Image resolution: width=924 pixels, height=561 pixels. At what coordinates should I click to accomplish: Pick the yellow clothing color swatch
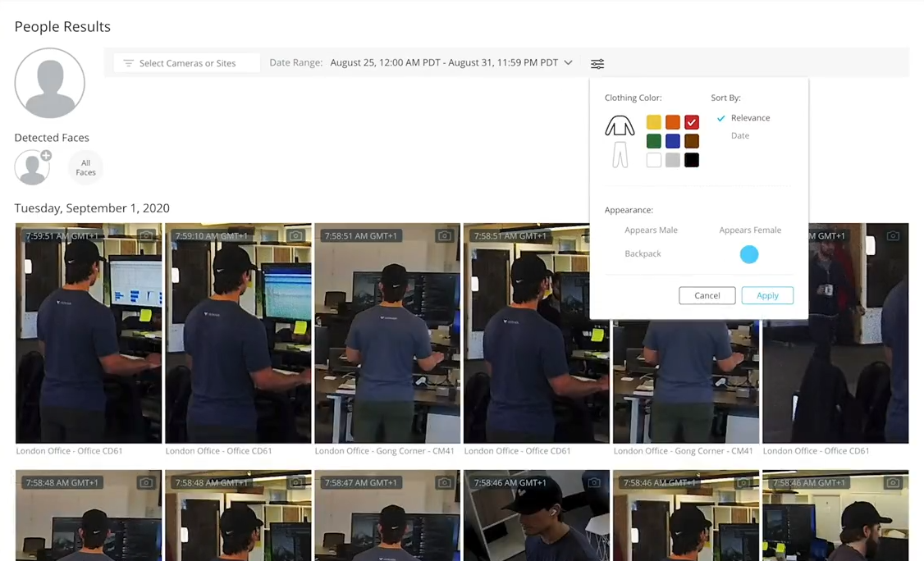[654, 122]
